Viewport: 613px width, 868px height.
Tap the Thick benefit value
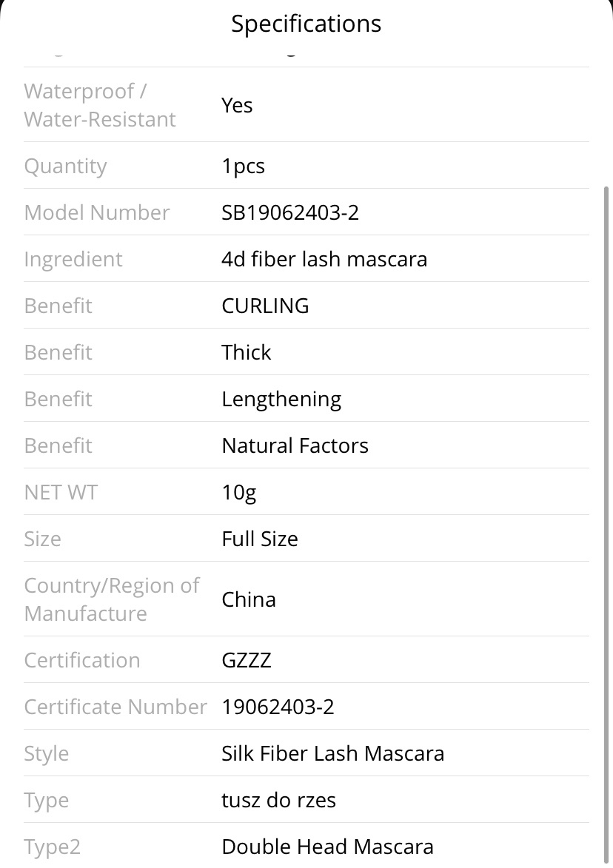[247, 352]
